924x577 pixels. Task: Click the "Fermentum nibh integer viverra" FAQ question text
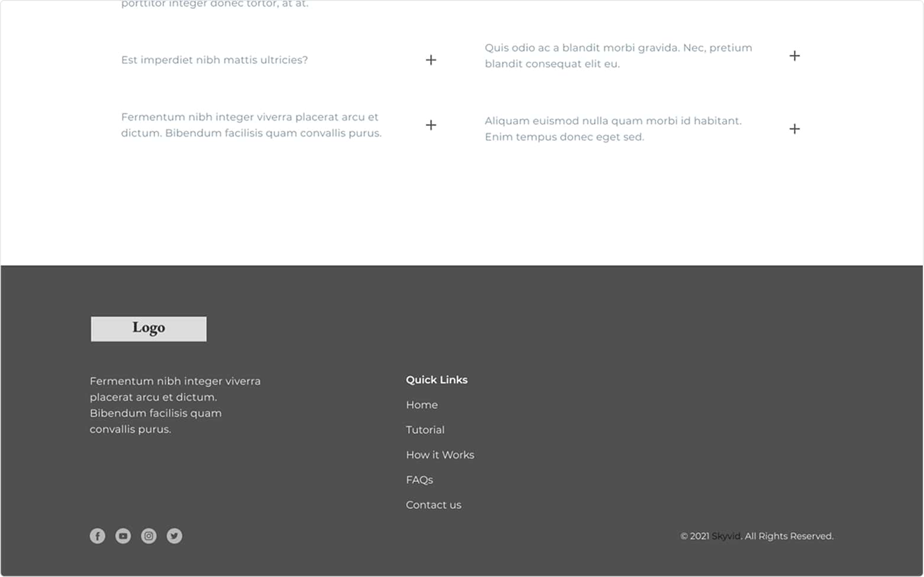click(251, 125)
